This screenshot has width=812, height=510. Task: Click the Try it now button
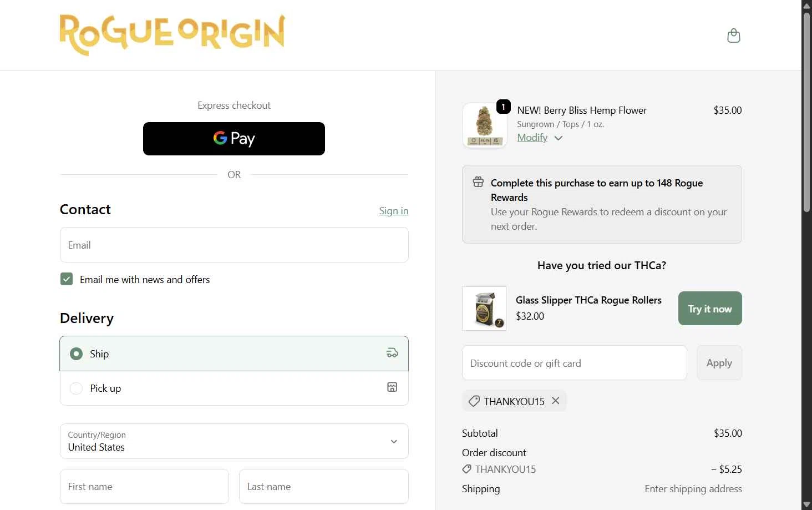coord(710,309)
